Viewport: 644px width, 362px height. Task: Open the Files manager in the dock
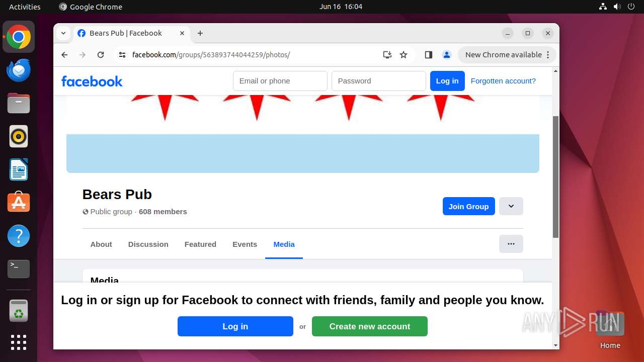point(19,104)
